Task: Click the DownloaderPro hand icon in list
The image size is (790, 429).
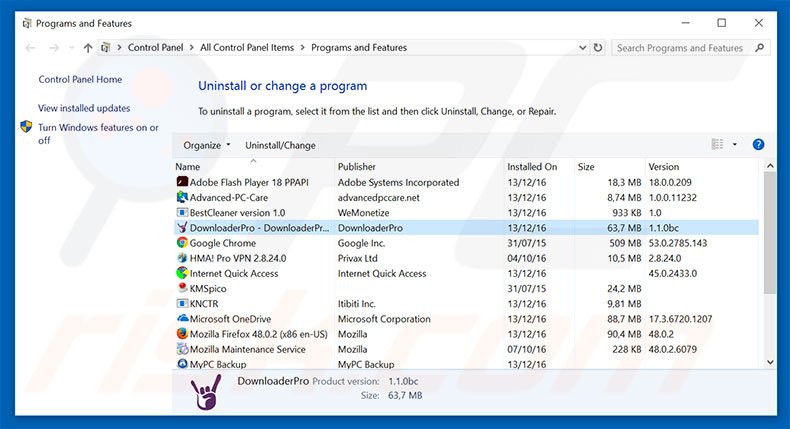Action: click(x=182, y=227)
